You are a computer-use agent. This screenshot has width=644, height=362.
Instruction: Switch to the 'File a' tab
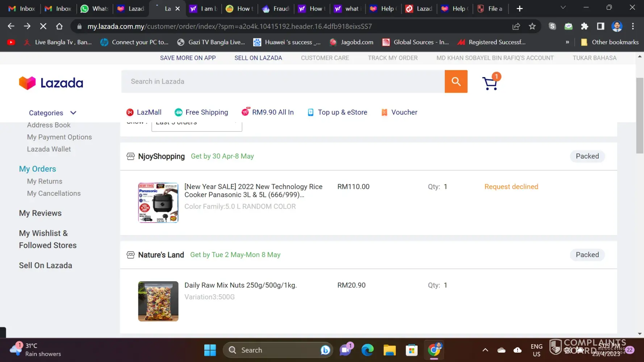[x=490, y=8]
